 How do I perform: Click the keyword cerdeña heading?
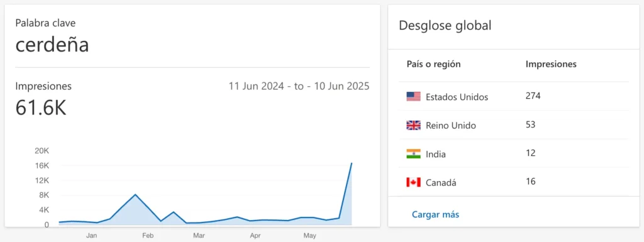52,44
